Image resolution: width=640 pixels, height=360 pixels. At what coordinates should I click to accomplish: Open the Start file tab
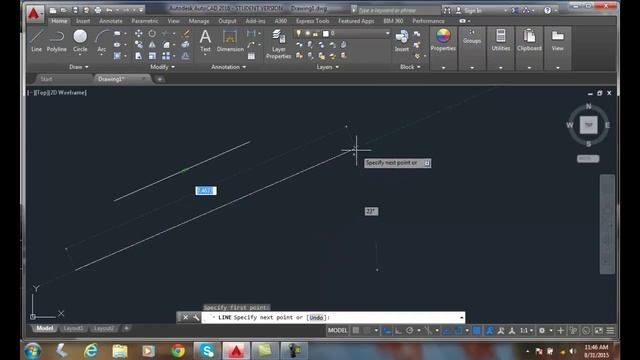47,79
